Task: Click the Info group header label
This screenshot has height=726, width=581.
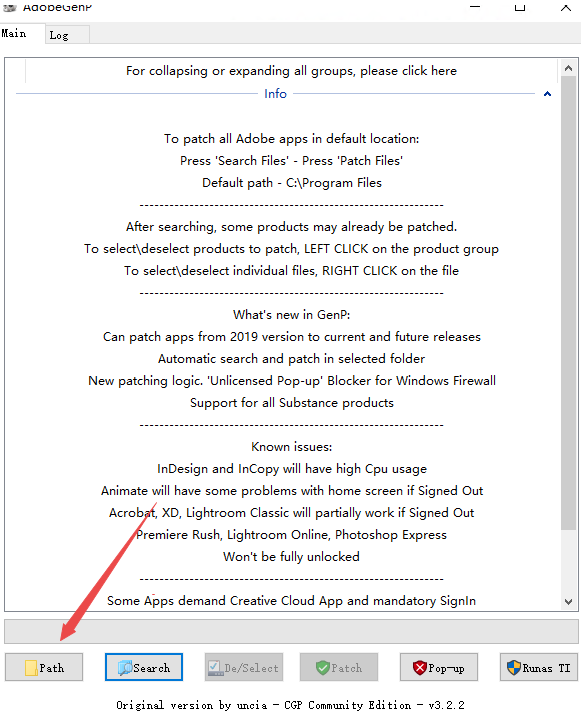Action: point(275,94)
